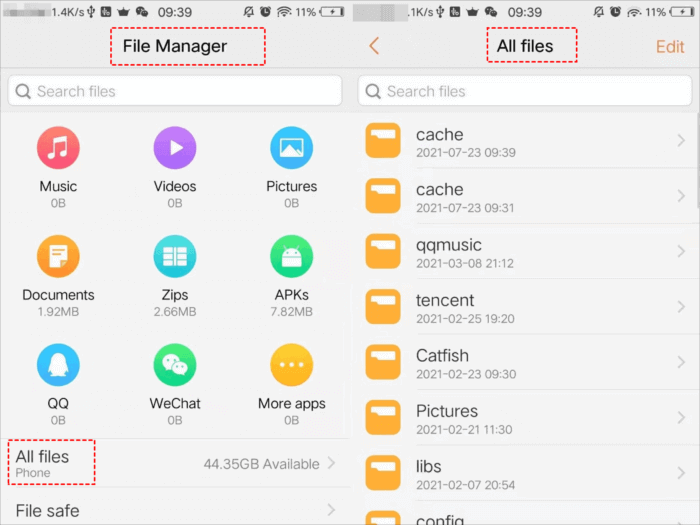Viewport: 700px width, 525px height.
Task: Tap the battery indicator on right screen
Action: (x=682, y=12)
